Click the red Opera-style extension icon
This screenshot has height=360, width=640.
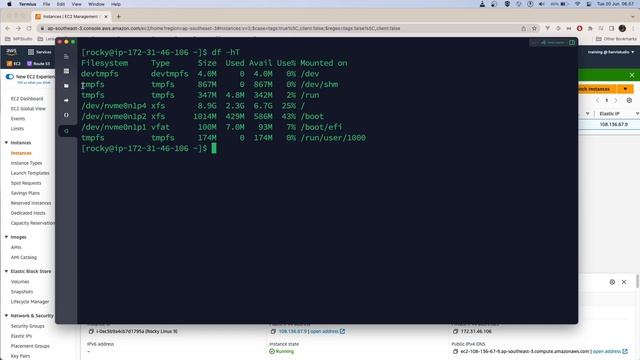click(579, 28)
